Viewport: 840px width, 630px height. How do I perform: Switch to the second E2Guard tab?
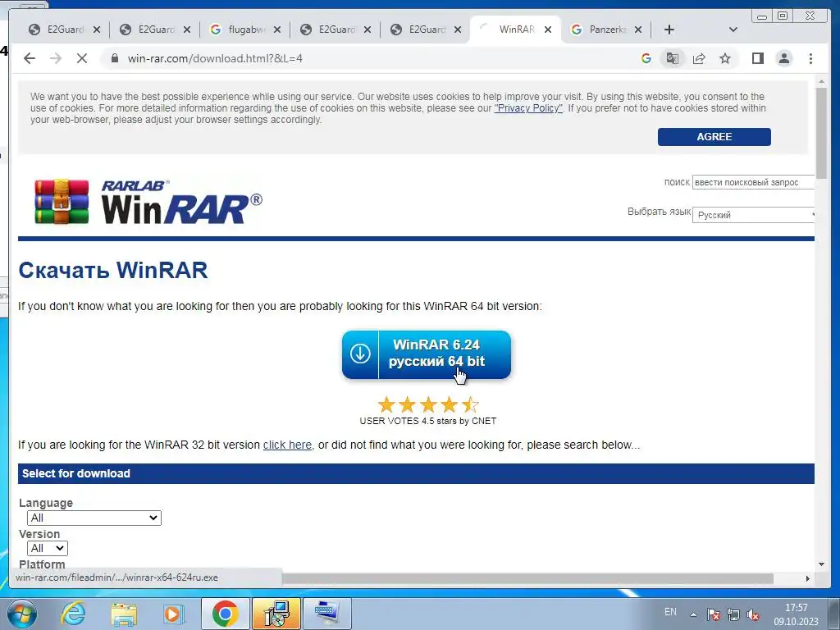154,30
